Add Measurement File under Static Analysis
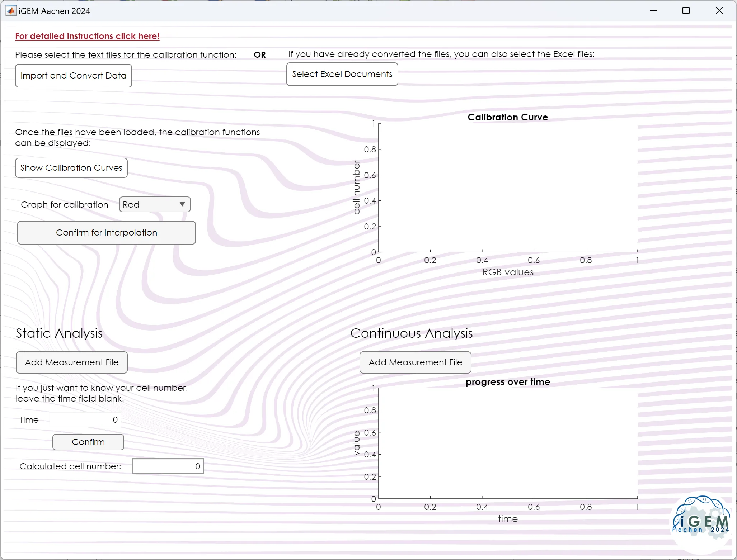The height and width of the screenshot is (560, 737). coord(71,362)
